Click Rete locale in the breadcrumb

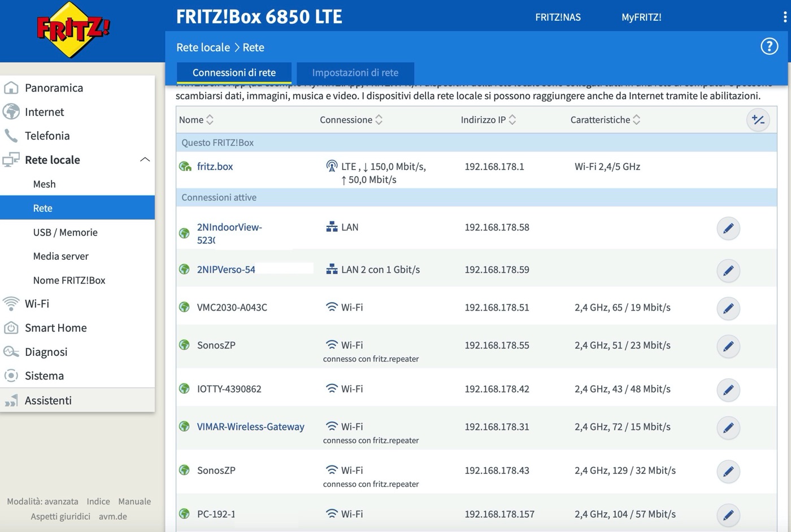[203, 47]
